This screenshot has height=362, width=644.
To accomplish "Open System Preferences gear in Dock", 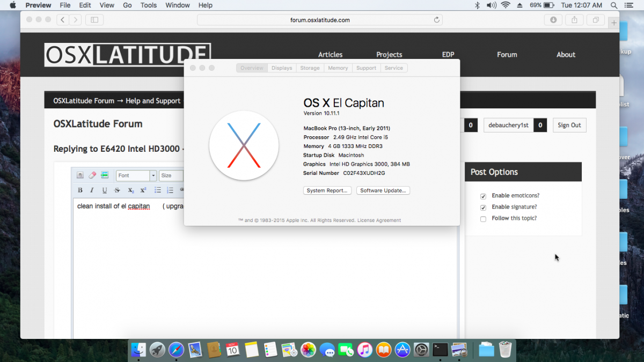I will tap(421, 350).
